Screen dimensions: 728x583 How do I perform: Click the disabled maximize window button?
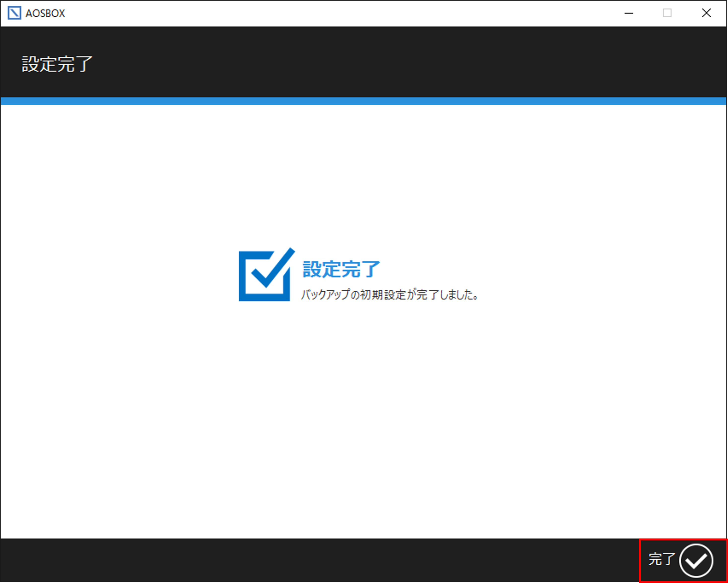point(667,13)
